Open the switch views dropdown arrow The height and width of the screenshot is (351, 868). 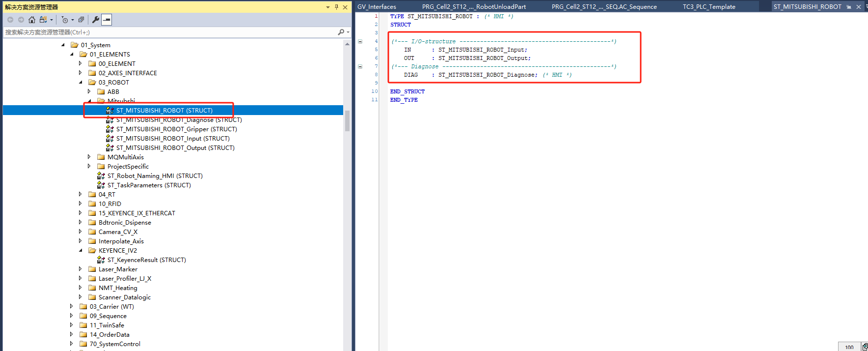[52, 20]
